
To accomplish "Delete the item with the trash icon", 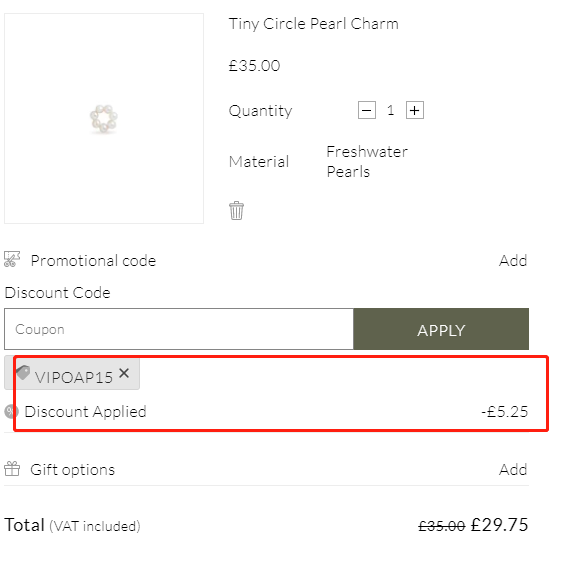I will click(236, 211).
